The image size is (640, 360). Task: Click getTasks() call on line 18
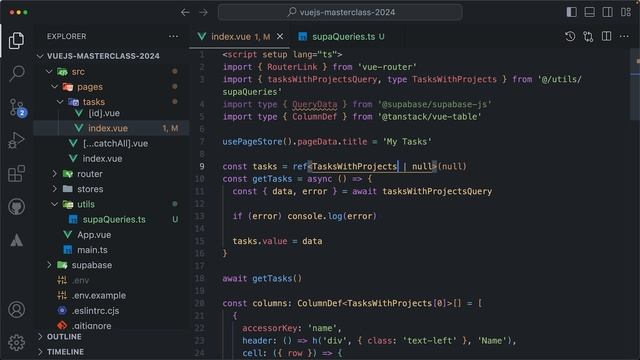point(277,278)
